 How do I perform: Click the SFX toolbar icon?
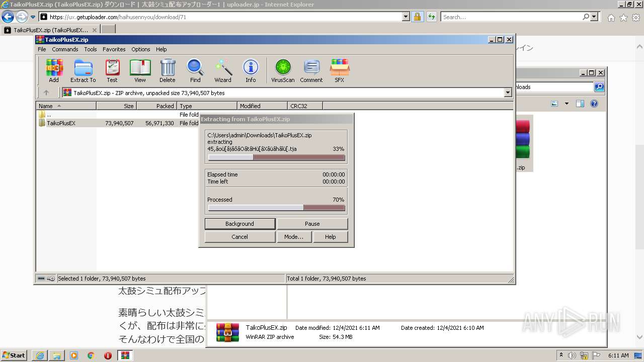point(340,70)
